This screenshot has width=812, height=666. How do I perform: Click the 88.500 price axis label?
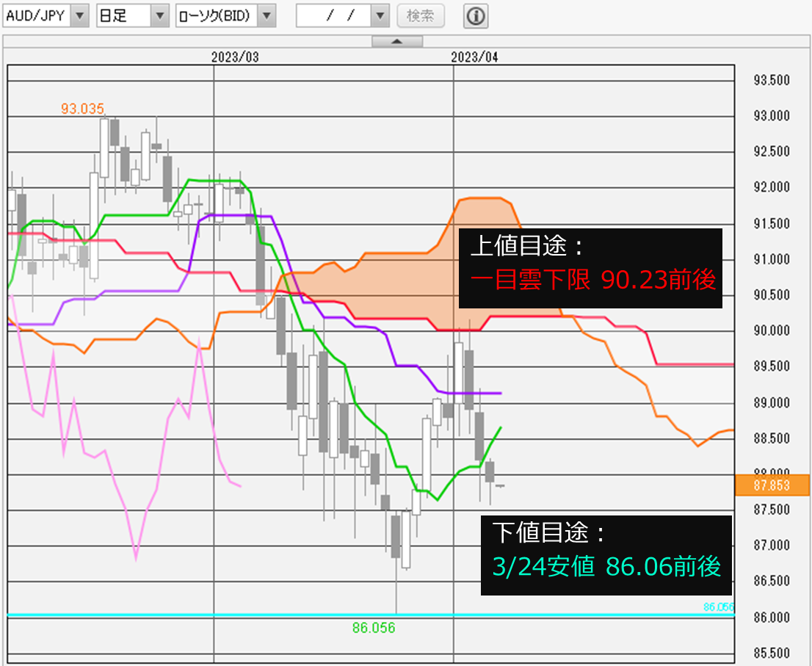click(772, 438)
